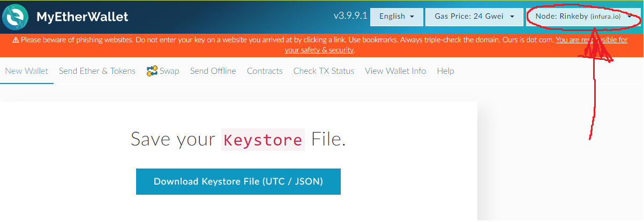This screenshot has height=222, width=644.
Task: Switch to the New Wallet tab
Action: point(27,71)
